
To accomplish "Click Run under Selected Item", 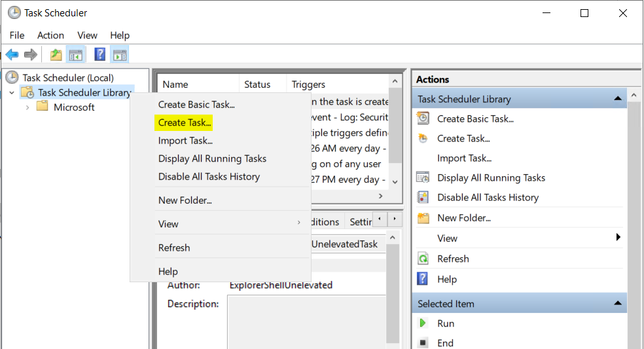I will point(446,323).
